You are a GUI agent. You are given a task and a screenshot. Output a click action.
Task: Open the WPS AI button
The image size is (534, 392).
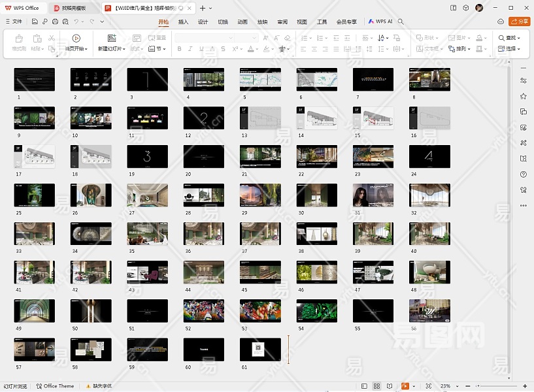(380, 22)
